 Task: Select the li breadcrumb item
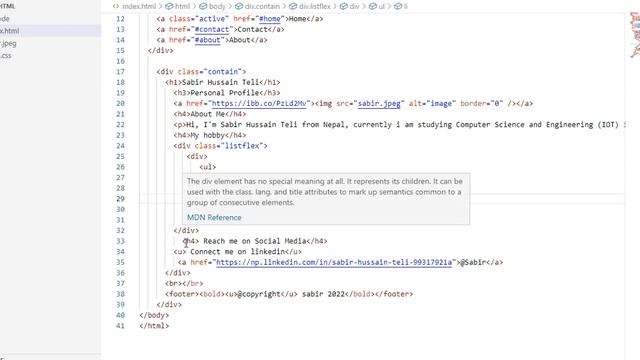click(401, 6)
